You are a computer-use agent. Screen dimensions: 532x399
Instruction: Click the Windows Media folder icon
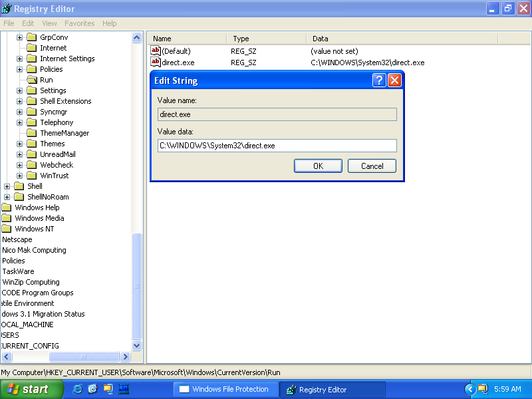tap(7, 218)
